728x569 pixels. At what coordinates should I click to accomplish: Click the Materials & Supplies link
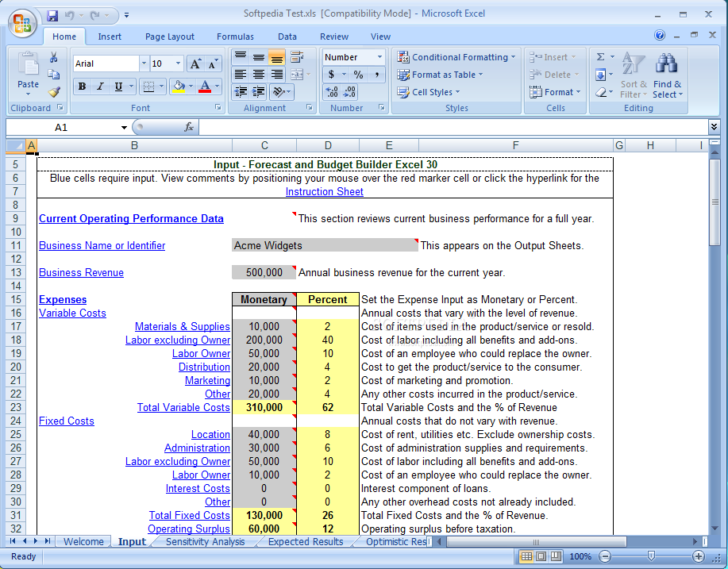point(183,326)
